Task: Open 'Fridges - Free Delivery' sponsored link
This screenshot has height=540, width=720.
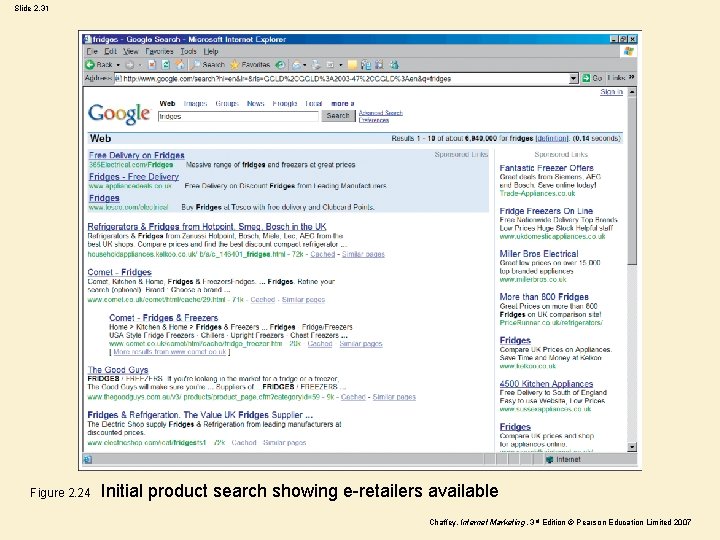Action: click(134, 177)
